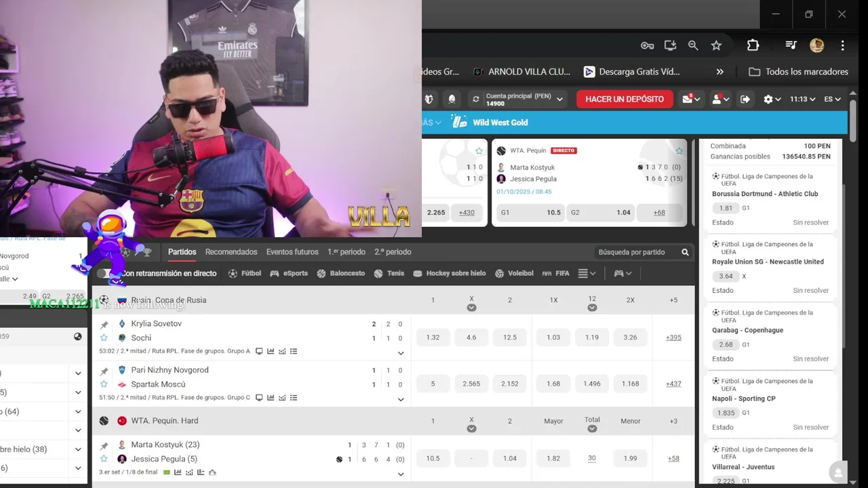This screenshot has width=868, height=488.
Task: Click the search magnifier in Búsqueda por partido
Action: point(685,252)
